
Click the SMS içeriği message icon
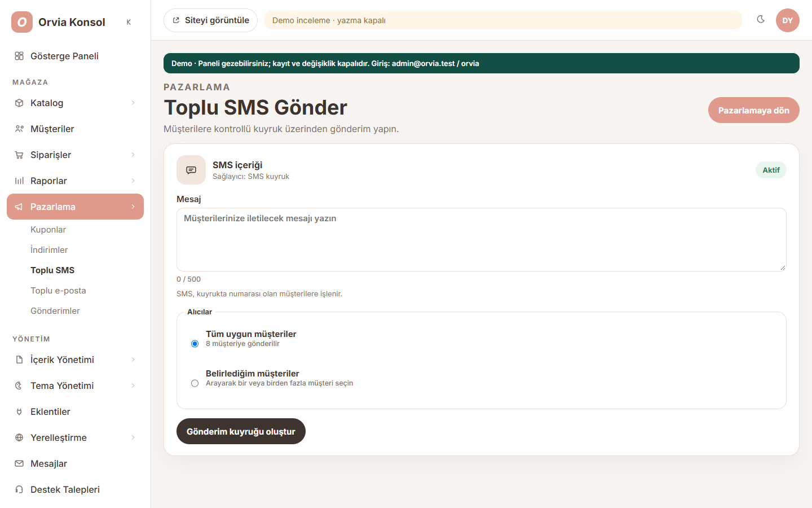point(191,170)
